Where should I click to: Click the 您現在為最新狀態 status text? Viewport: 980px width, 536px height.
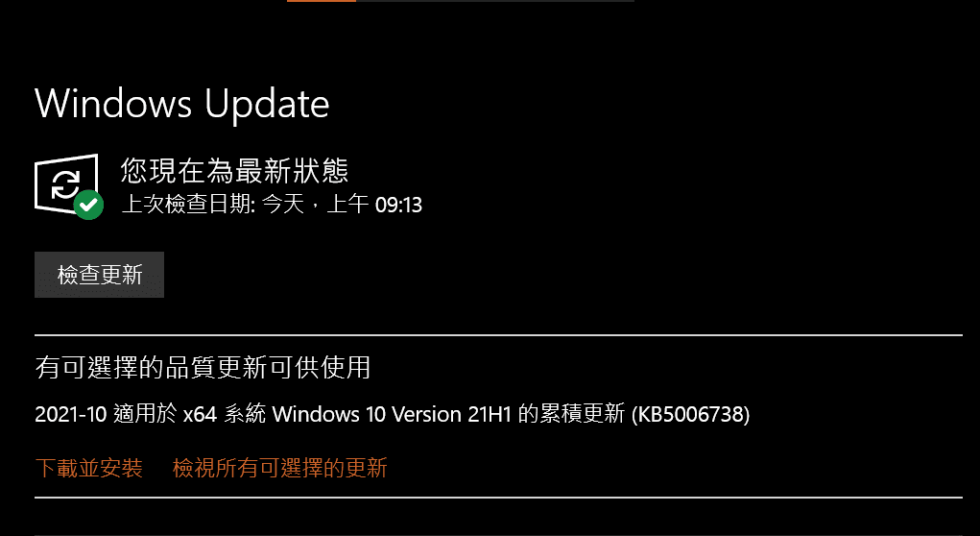(234, 171)
